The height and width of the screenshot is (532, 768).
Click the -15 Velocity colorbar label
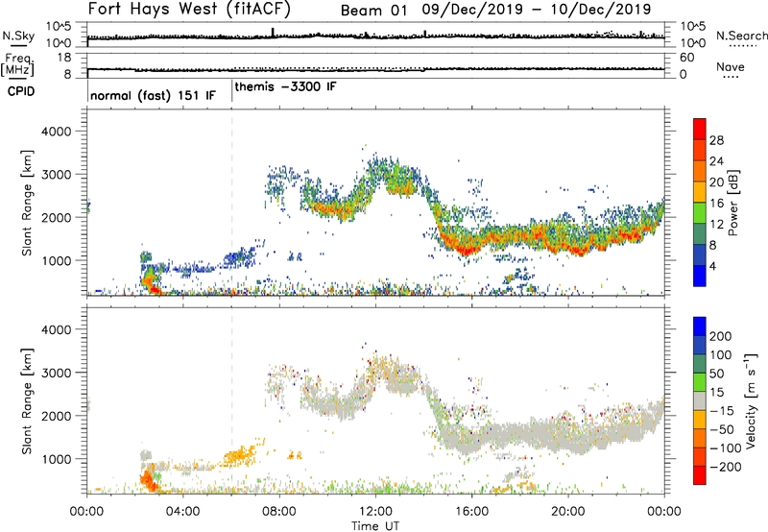click(722, 410)
